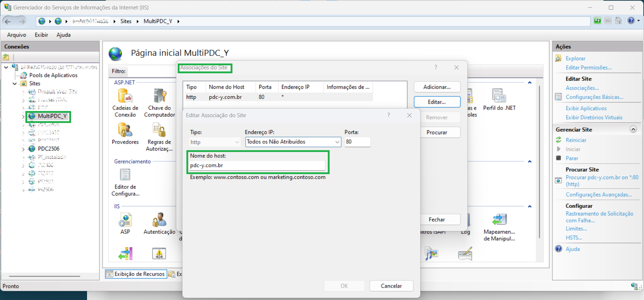Open the HSTS... link
Screen dimensions: 644x300
click(x=574, y=238)
